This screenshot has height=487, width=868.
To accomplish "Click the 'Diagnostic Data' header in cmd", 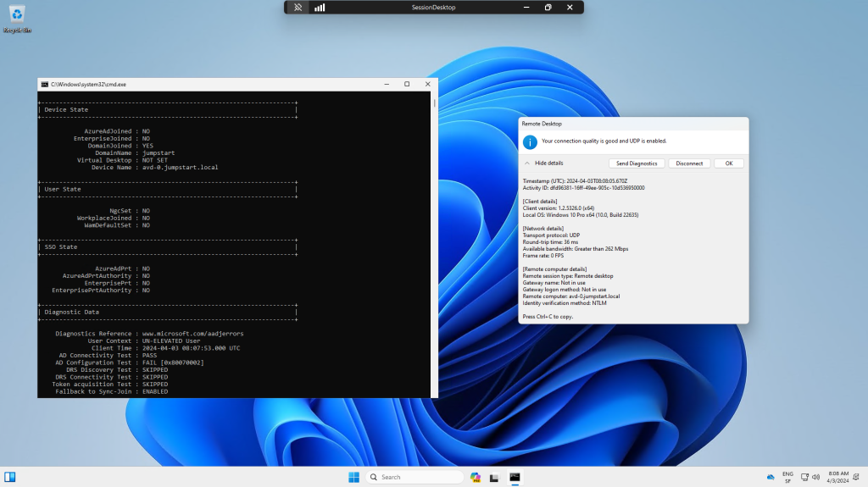I will click(72, 313).
